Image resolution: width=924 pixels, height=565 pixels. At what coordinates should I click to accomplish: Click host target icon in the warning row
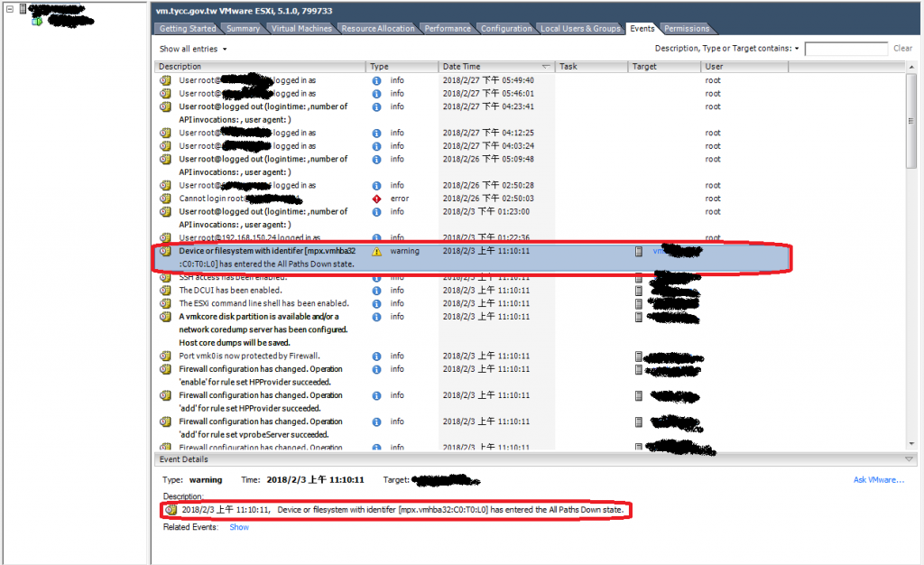pos(638,252)
